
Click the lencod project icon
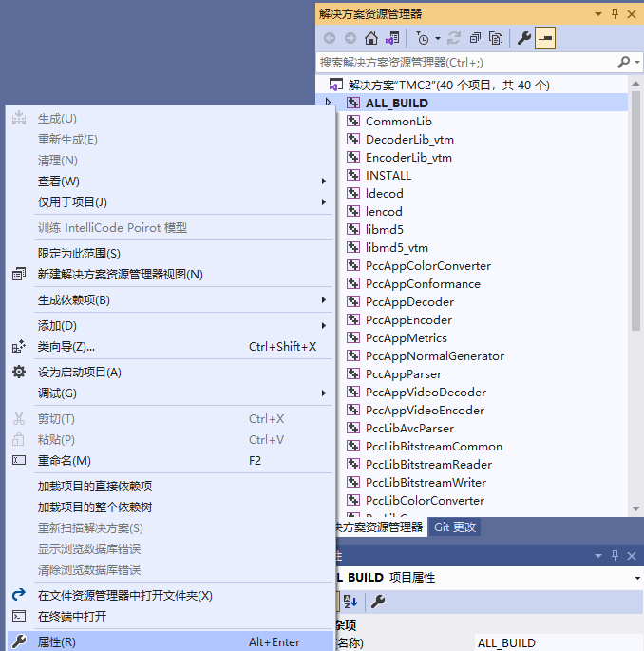pos(353,211)
